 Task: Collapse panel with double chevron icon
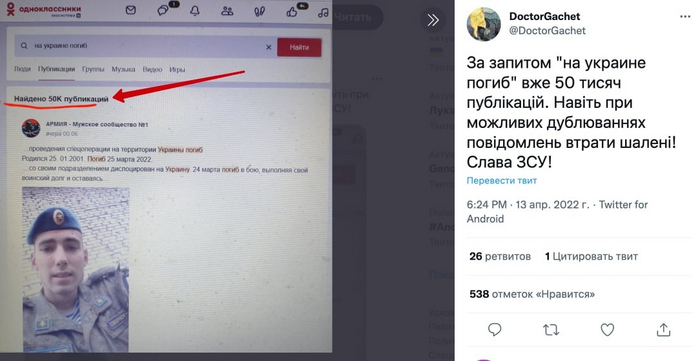pyautogui.click(x=433, y=20)
